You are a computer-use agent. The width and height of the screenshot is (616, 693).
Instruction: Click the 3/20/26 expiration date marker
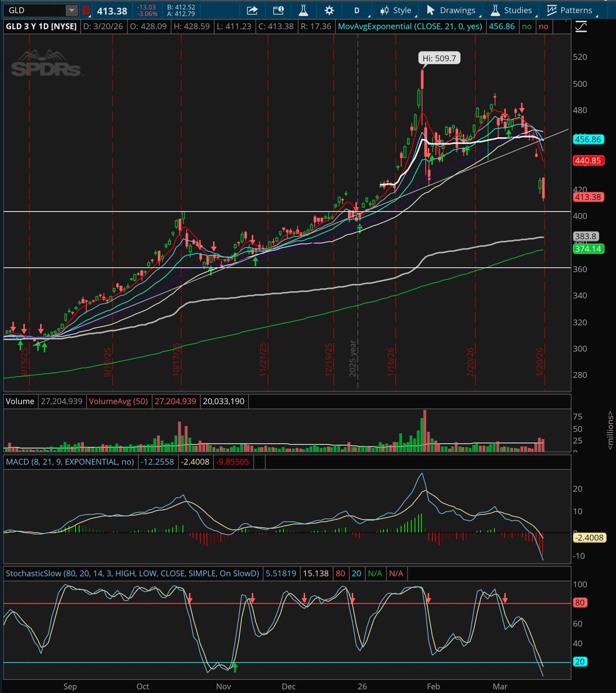[539, 362]
